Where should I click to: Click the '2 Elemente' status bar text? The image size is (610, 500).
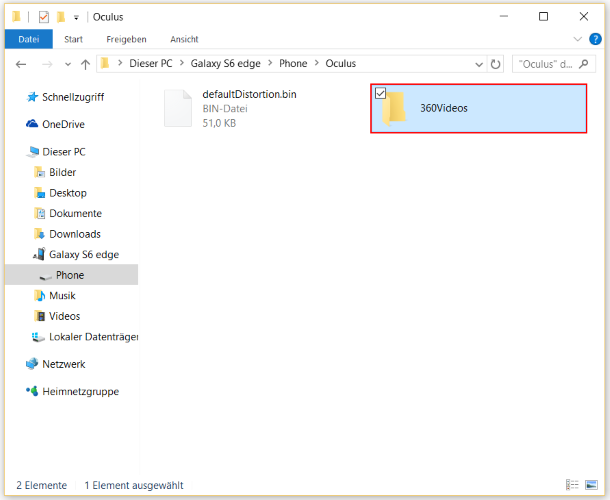pos(42,485)
